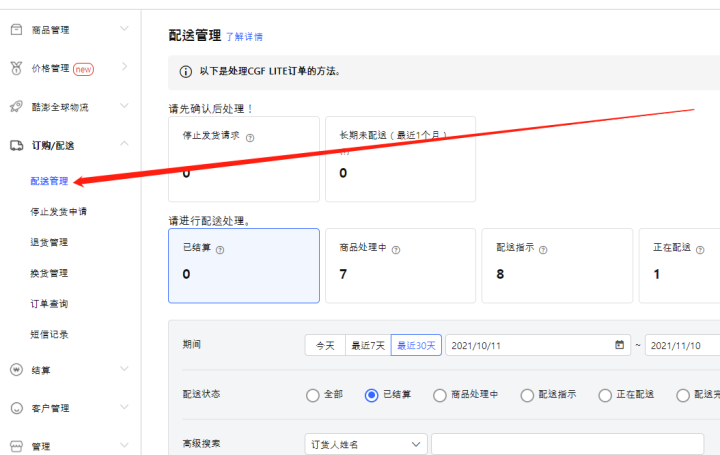Click the 了解详情 link
The image size is (720, 455).
(x=244, y=37)
